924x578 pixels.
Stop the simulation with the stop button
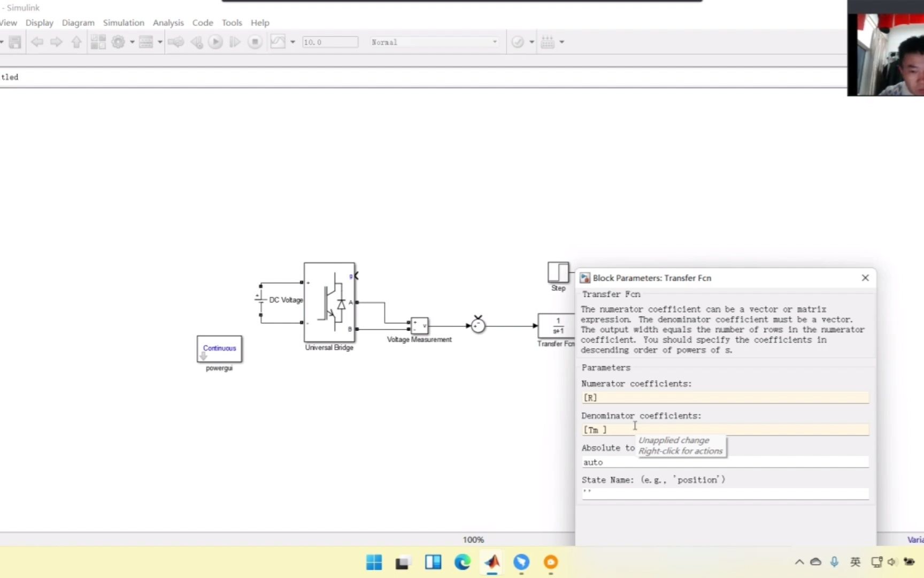255,42
